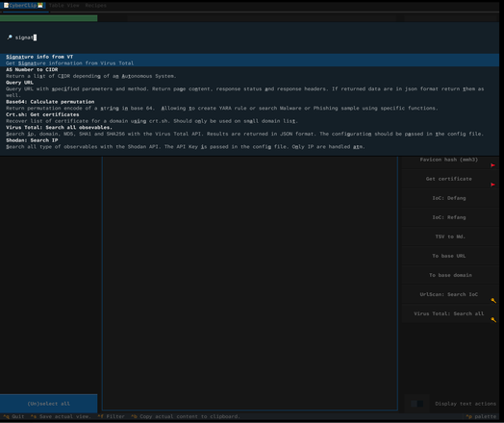Click the Get certificate action

(x=449, y=179)
